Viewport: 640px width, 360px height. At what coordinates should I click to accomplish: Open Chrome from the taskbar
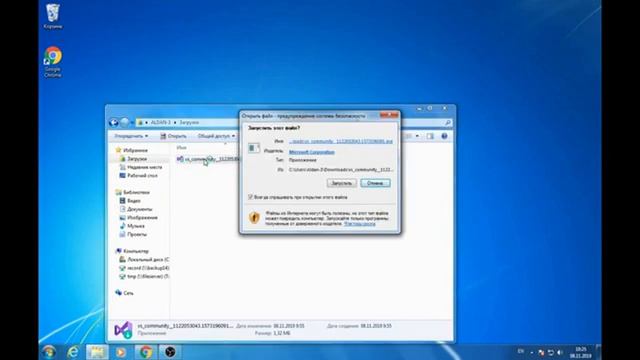(146, 351)
